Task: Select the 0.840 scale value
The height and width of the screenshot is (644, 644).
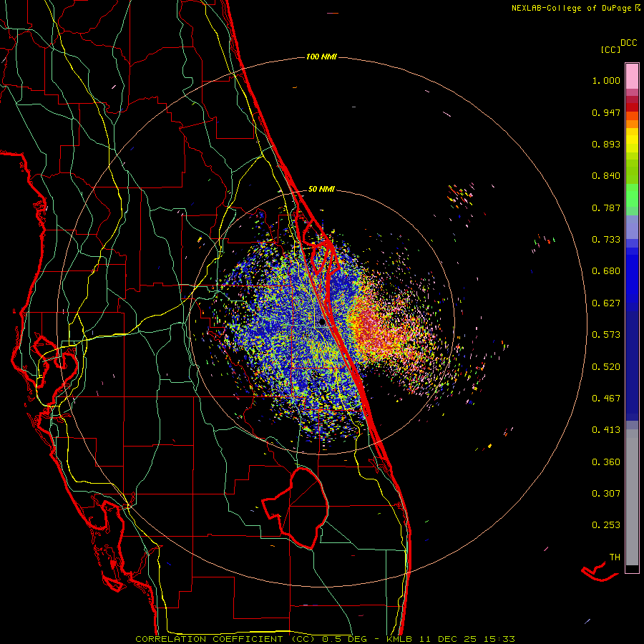Action: click(x=606, y=176)
